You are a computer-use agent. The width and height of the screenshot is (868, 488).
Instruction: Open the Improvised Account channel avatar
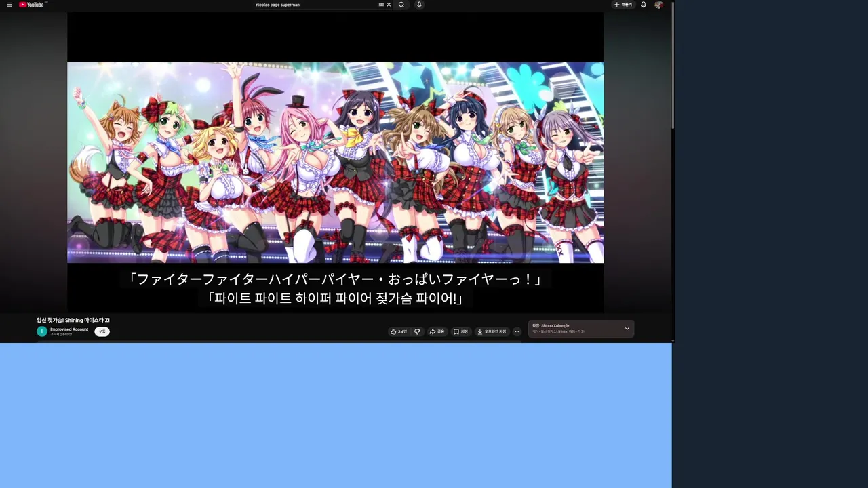pyautogui.click(x=41, y=331)
